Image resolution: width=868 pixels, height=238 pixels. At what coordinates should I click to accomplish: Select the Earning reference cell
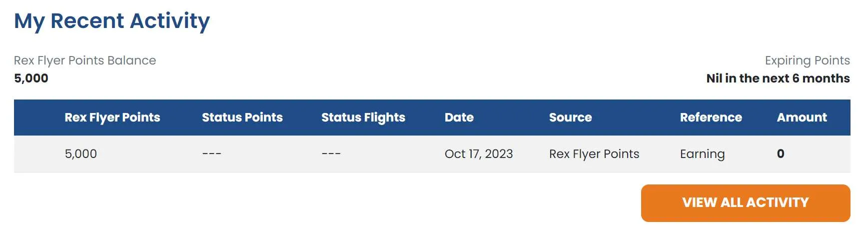(x=702, y=154)
